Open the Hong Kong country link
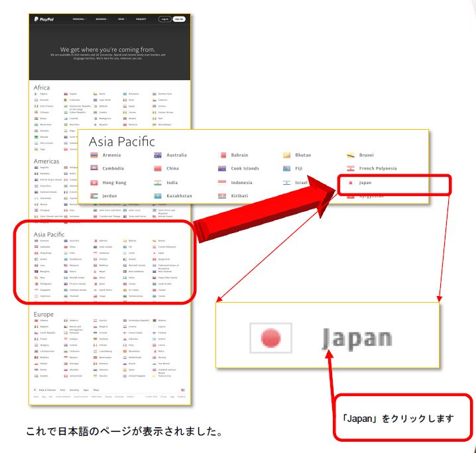476x453 pixels. (114, 183)
